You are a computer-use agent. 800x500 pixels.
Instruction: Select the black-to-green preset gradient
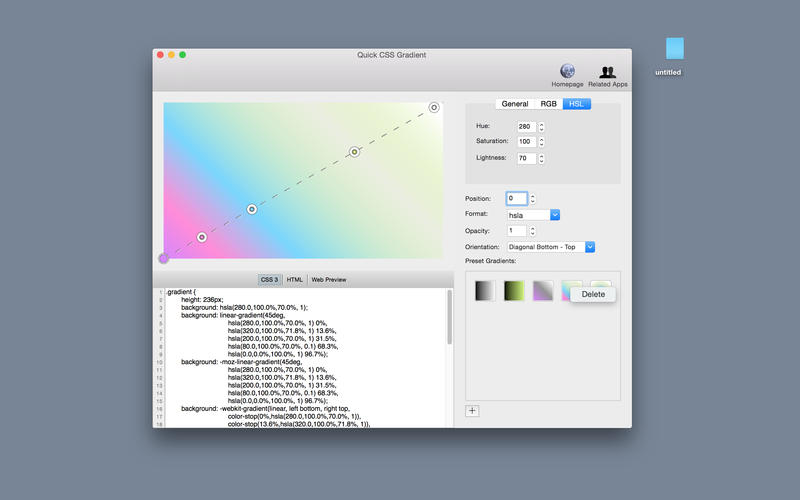(x=514, y=291)
